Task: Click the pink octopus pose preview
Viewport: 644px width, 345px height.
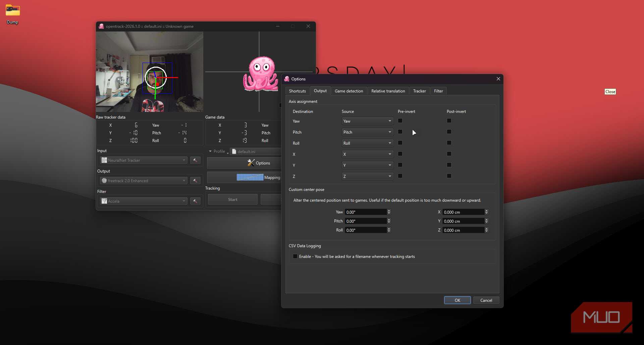Action: pyautogui.click(x=261, y=74)
